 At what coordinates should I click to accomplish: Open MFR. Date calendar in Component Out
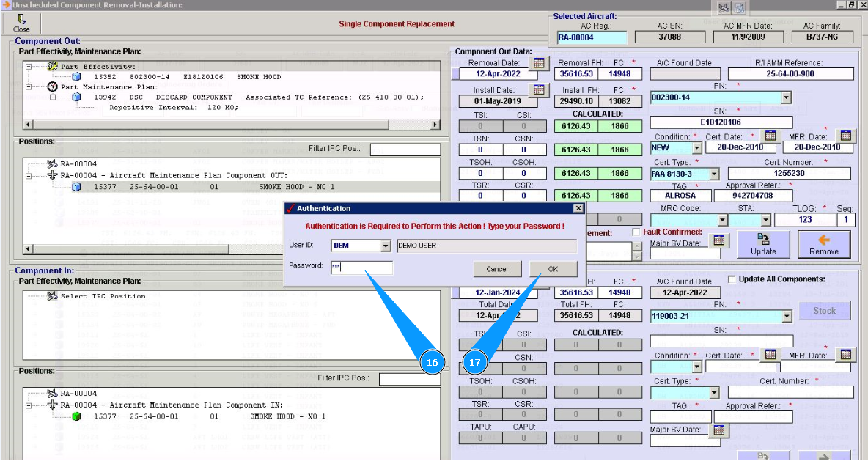(x=846, y=136)
